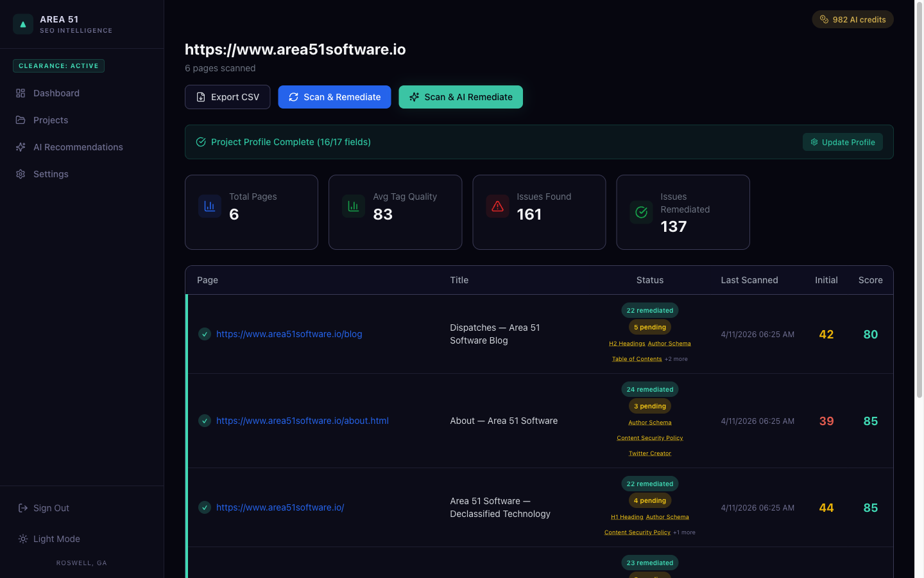This screenshot has height=578, width=924.
Task: Open the Dashboard from the sidebar
Action: point(56,93)
